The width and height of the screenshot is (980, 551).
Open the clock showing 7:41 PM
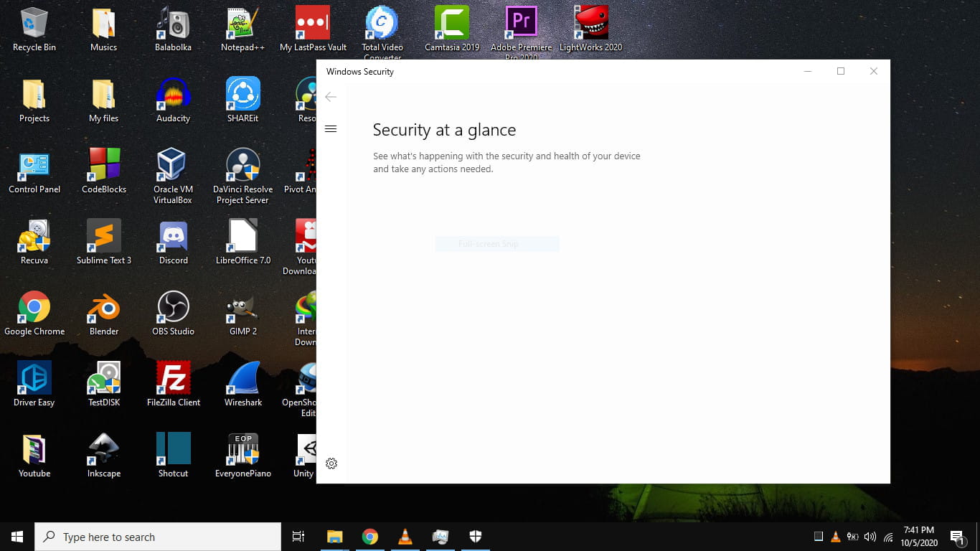[920, 537]
